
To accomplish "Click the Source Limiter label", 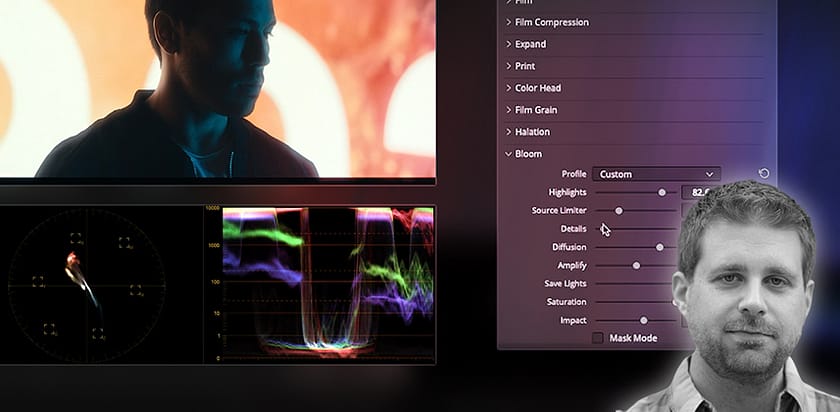I will 559,211.
